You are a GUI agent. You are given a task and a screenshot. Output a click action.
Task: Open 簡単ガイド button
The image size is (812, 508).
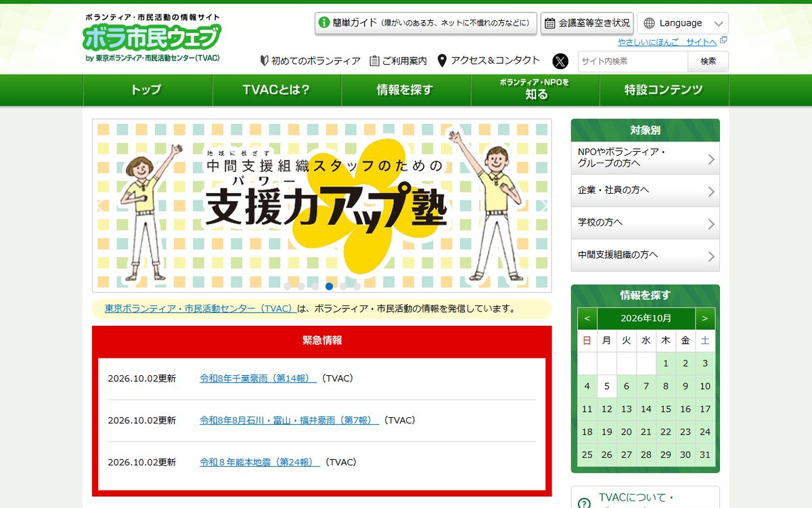click(426, 23)
